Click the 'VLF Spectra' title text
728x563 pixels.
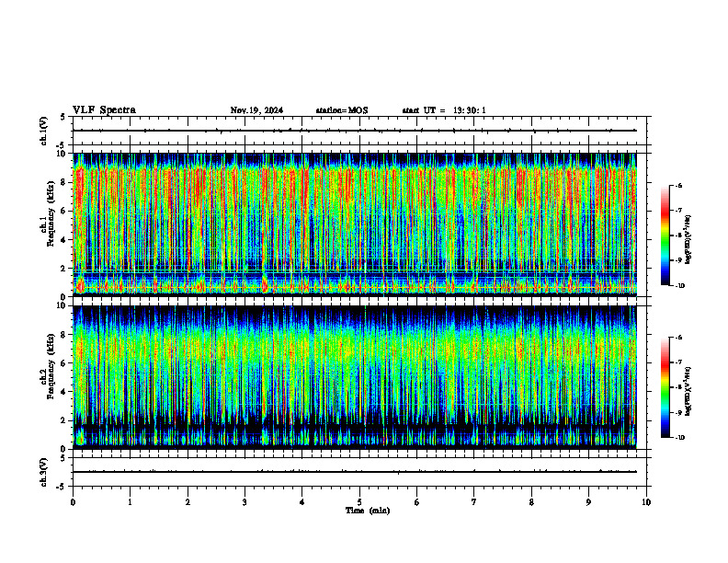pyautogui.click(x=104, y=110)
